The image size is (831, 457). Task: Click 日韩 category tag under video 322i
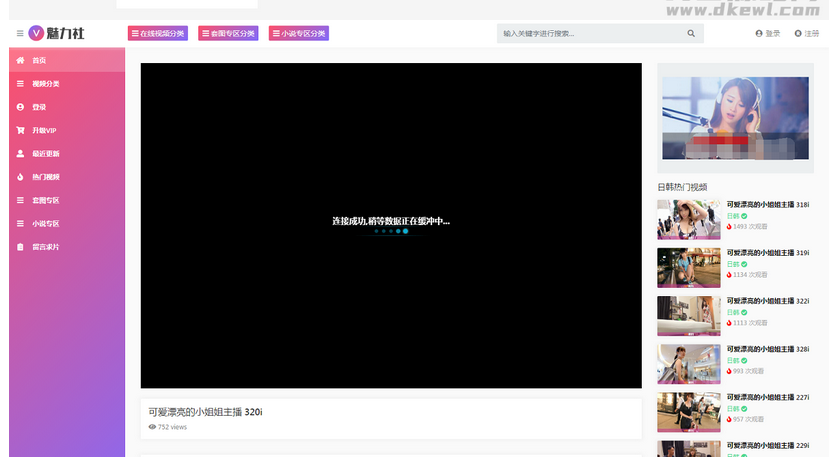[733, 313]
